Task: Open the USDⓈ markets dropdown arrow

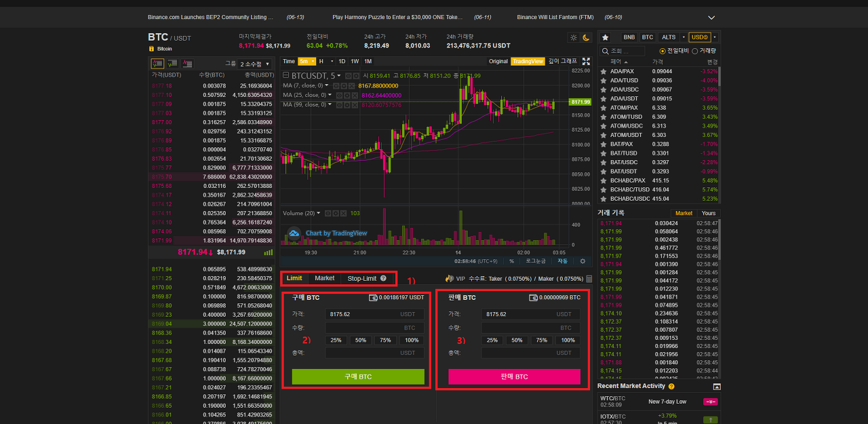Action: 715,37
